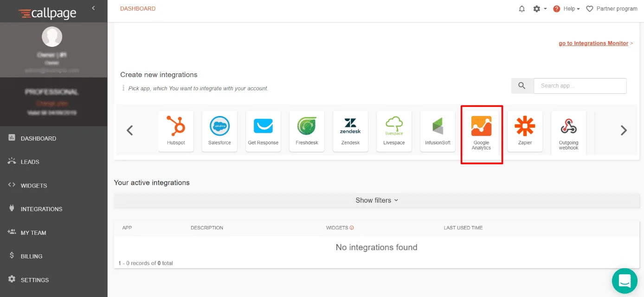Select the Salesforce integration tile
644x297 pixels.
[x=219, y=131]
